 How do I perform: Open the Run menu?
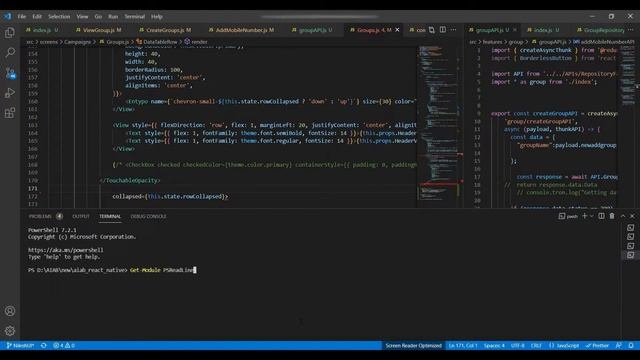(113, 17)
